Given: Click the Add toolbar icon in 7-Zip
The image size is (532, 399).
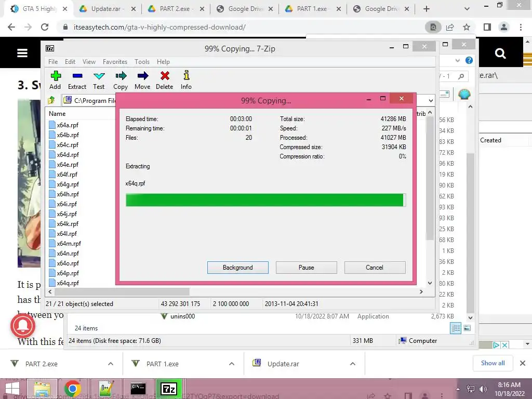Looking at the screenshot, I should 56,76.
